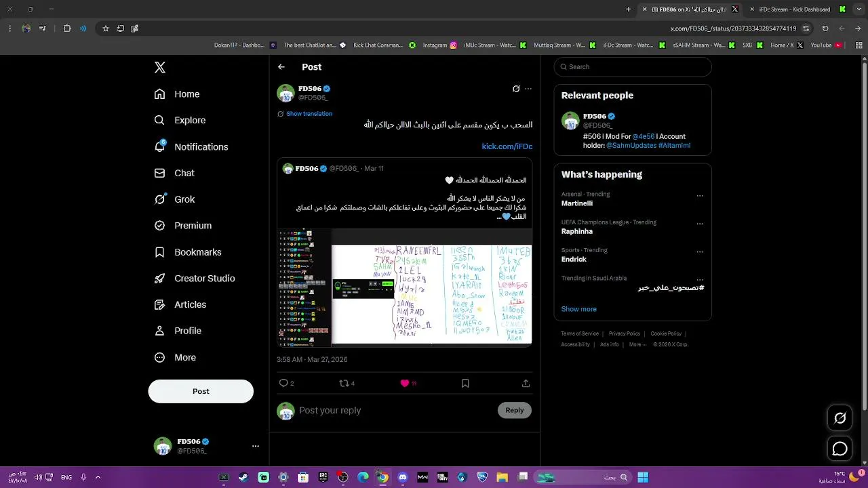Viewport: 868px width, 488px height.
Task: Click the Post your reply field
Action: (x=396, y=410)
